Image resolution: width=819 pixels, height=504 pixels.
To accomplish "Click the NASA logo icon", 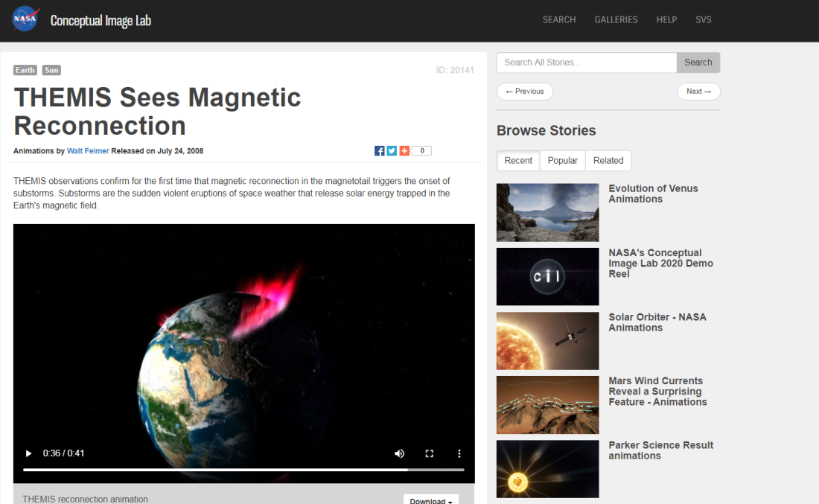I will (25, 19).
